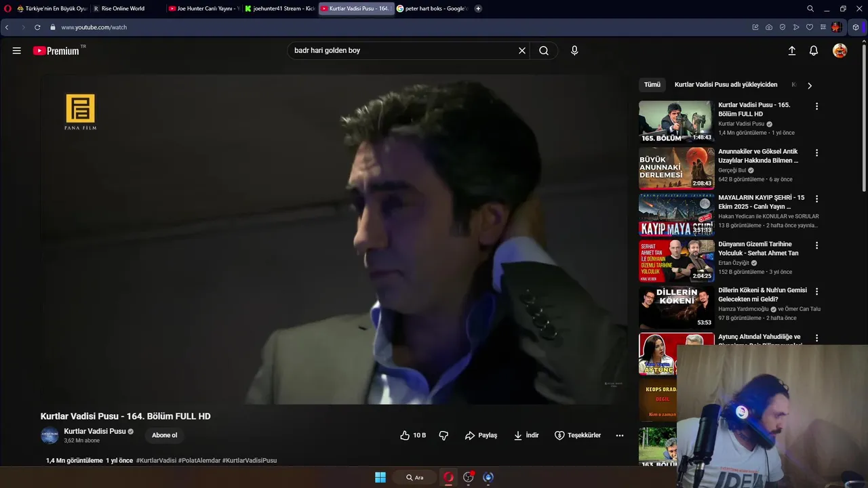Show next filter chips with arrow
This screenshot has width=868, height=488.
point(809,85)
